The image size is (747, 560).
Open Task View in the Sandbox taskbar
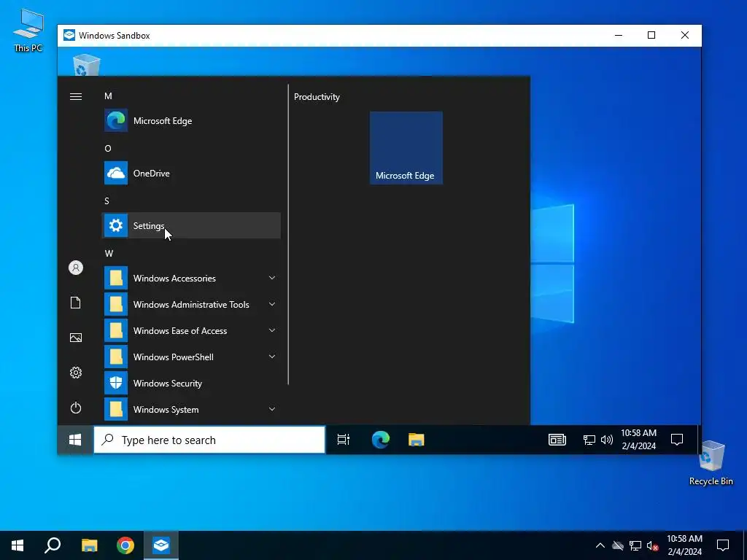pos(344,440)
